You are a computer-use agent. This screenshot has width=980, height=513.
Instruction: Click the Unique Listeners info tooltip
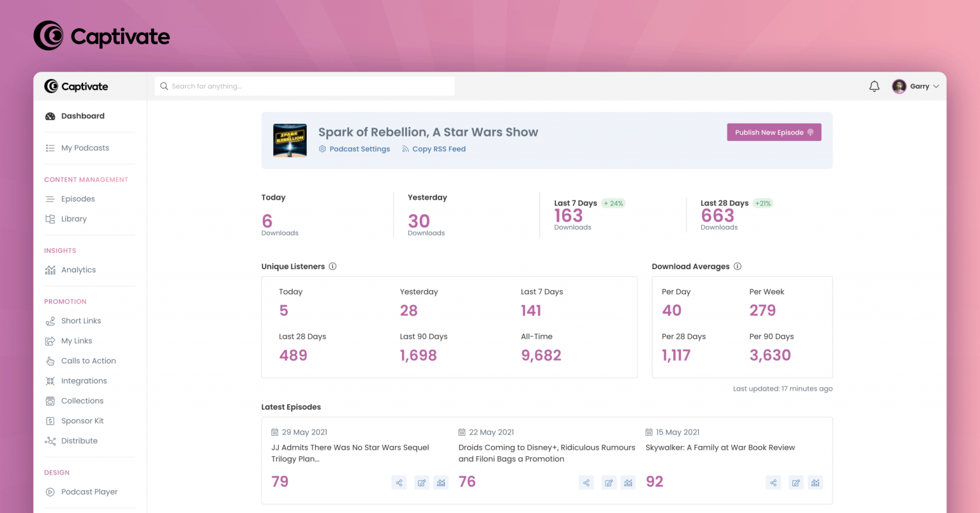tap(332, 266)
